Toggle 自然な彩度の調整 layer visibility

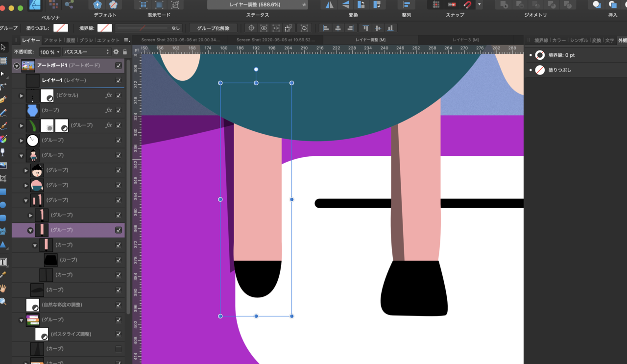pyautogui.click(x=119, y=305)
